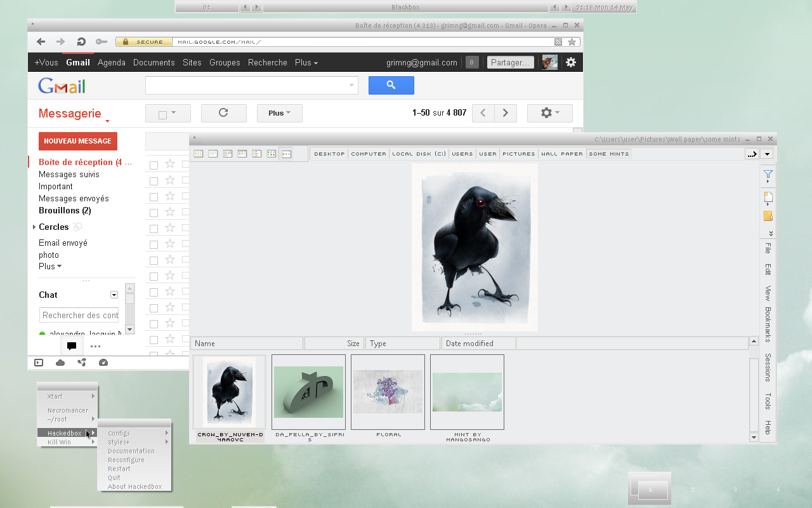Toggle Opera panels icon in status bar
Viewport: 812px width, 508px height.
[x=39, y=363]
